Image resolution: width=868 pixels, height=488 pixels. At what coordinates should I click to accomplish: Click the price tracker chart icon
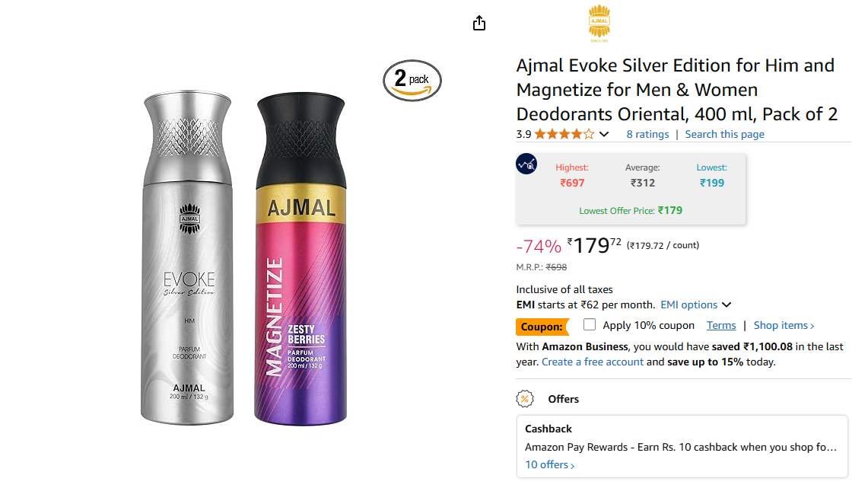(x=526, y=164)
